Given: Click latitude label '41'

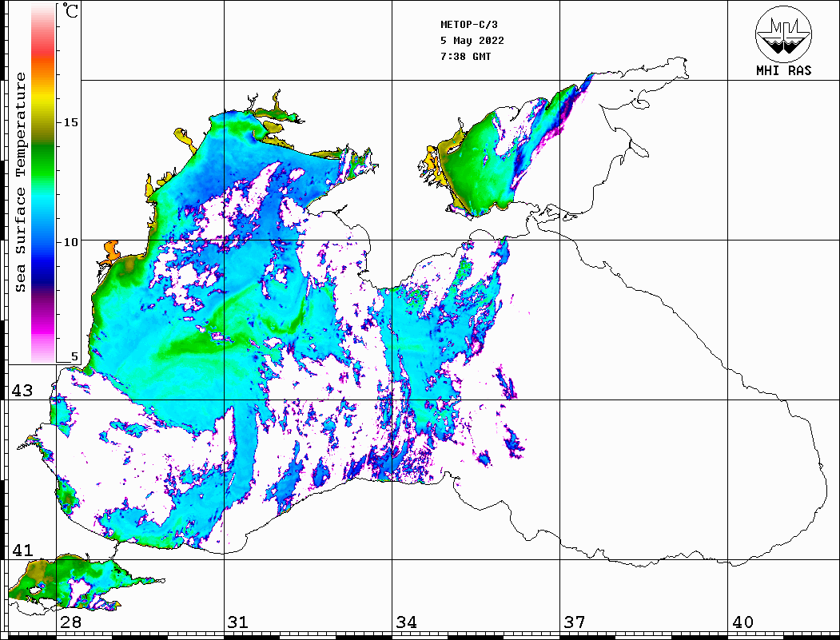Looking at the screenshot, I should pyautogui.click(x=22, y=551).
